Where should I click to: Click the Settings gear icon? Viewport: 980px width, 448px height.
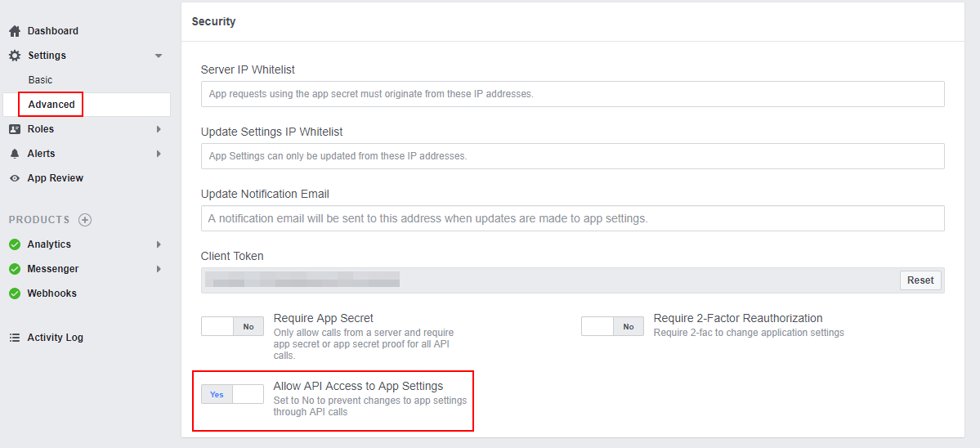click(x=14, y=56)
